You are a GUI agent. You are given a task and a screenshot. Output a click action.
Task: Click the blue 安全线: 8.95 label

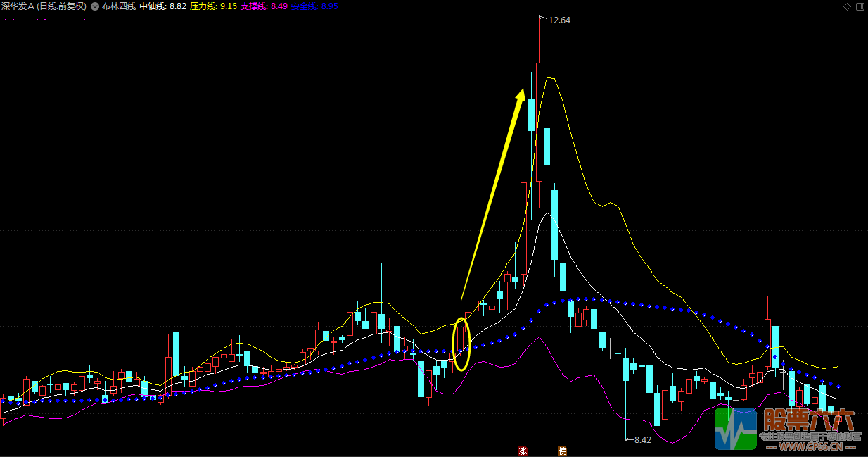[x=315, y=6]
